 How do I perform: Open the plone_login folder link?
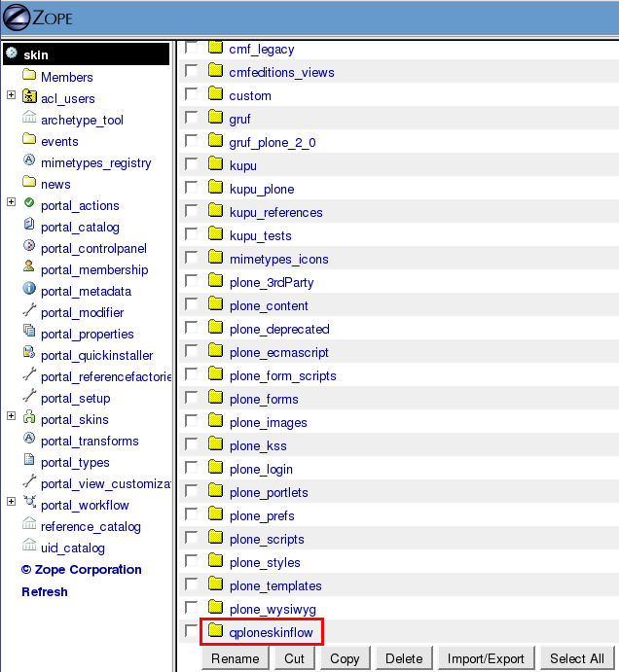click(x=261, y=470)
